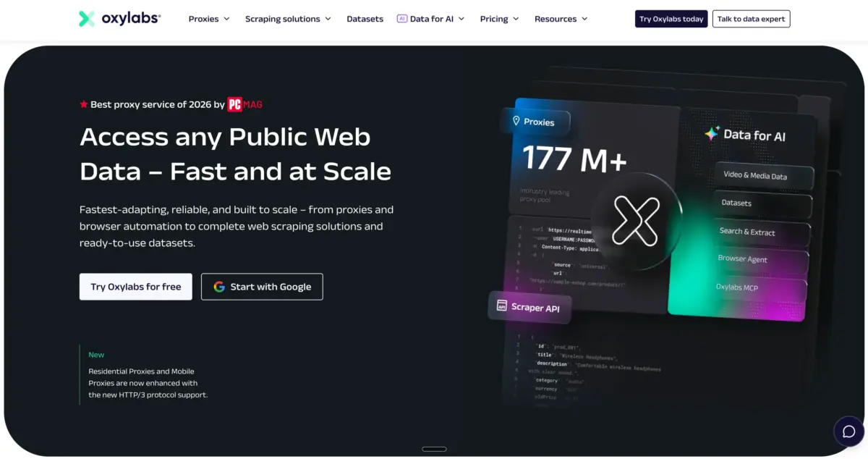This screenshot has width=868, height=459.
Task: Click the Oxylabs logo icon
Action: [87, 19]
